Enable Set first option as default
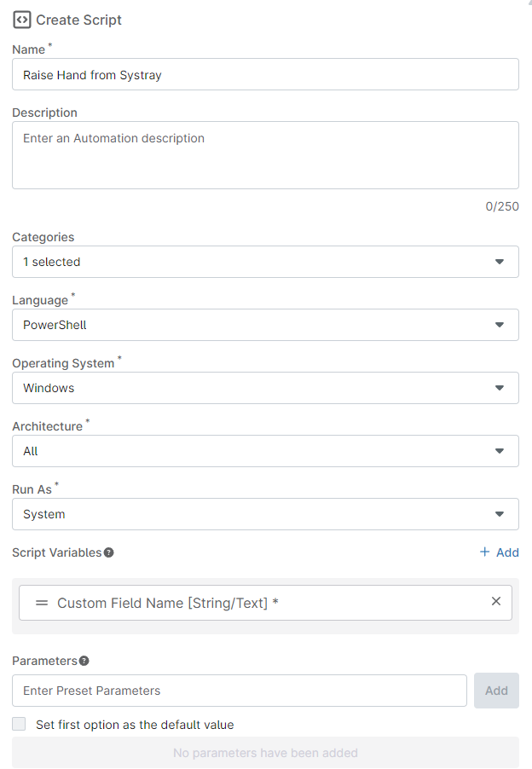 (19, 725)
